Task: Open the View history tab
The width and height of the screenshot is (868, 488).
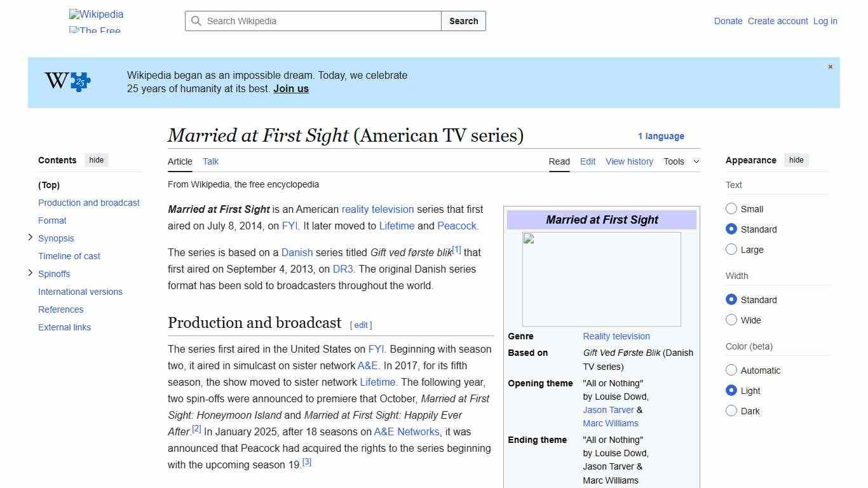Action: (628, 161)
